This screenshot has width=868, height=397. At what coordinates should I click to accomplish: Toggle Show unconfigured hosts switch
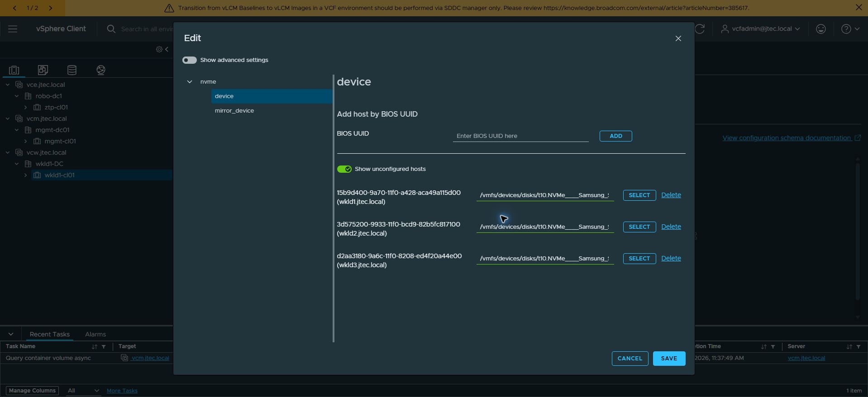[x=344, y=169]
